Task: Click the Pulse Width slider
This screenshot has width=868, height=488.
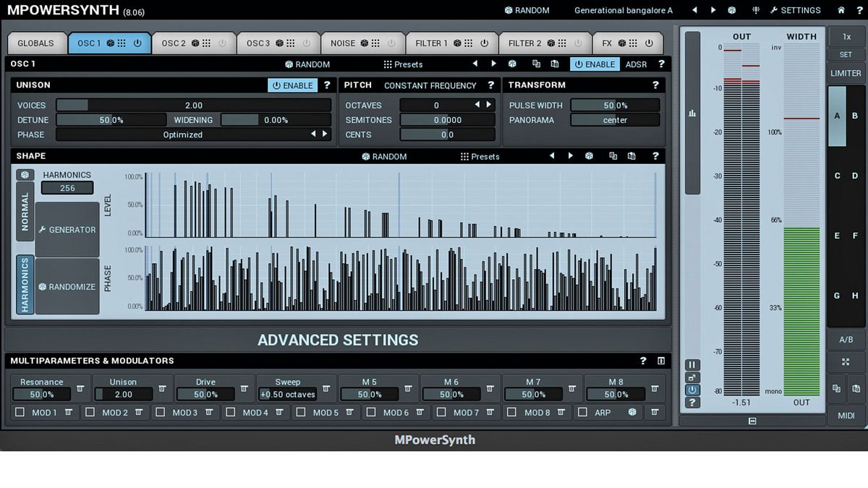Action: pos(616,106)
